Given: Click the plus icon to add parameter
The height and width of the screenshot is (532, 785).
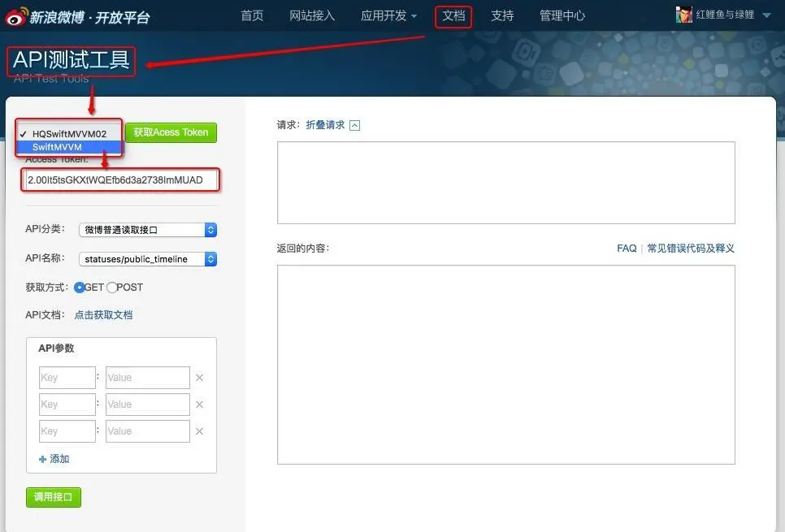Looking at the screenshot, I should click(x=42, y=459).
